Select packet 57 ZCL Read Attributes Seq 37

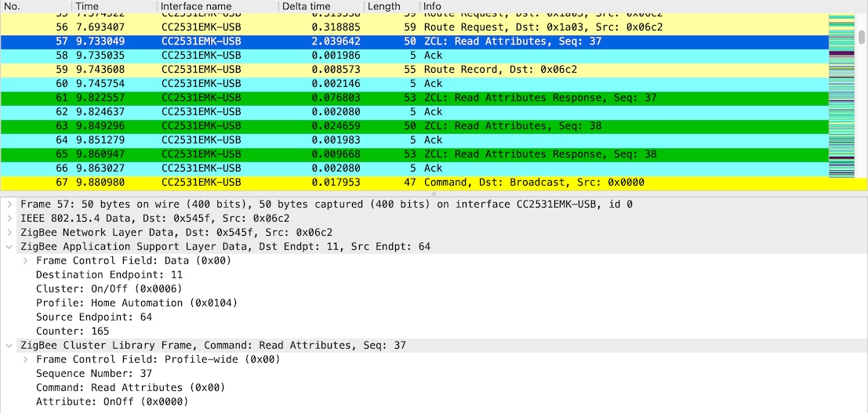pos(414,42)
